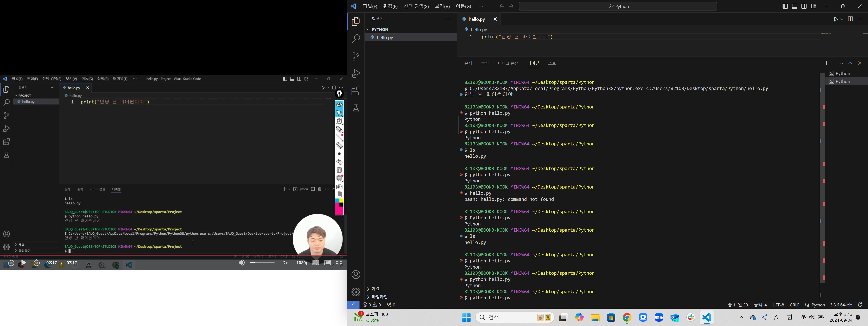Mute the video with the speaker icon
The height and width of the screenshot is (326, 868).
(x=242, y=263)
